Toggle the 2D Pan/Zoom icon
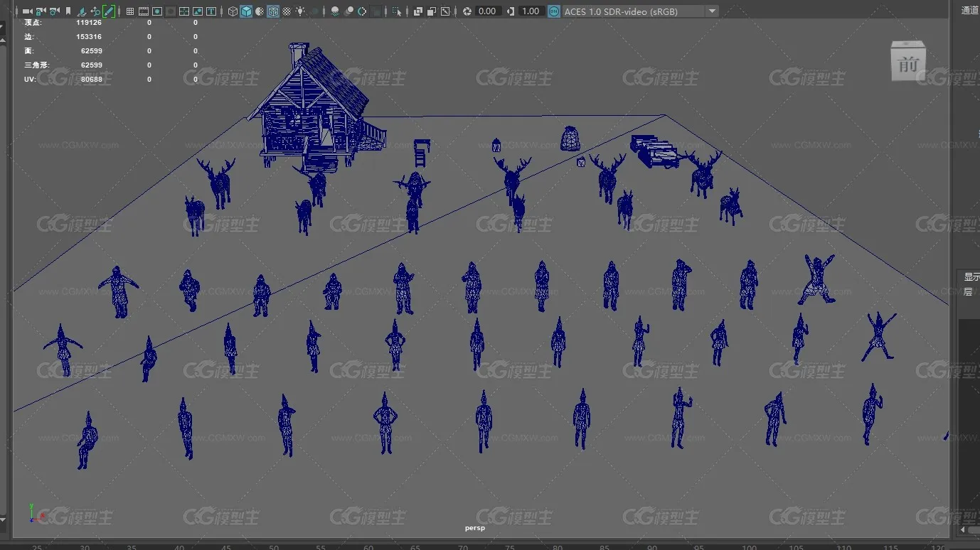The width and height of the screenshot is (980, 550). (x=95, y=11)
